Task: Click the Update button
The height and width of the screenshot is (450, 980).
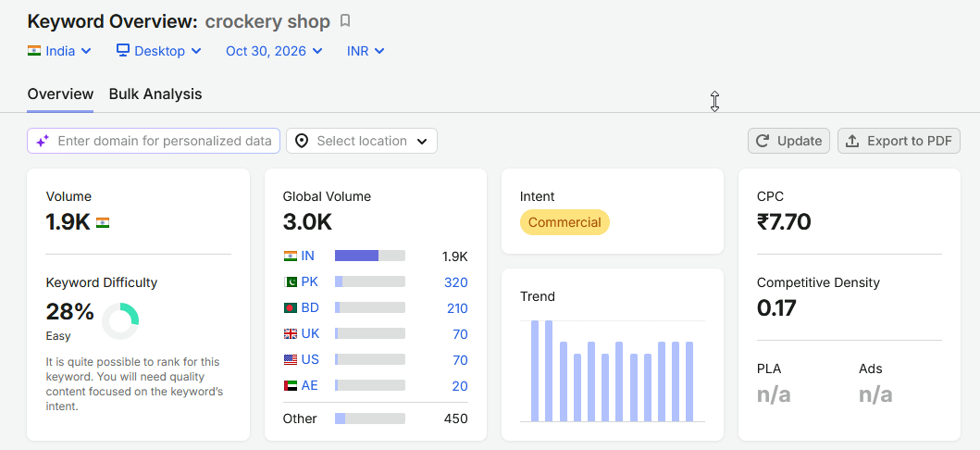Action: [788, 141]
